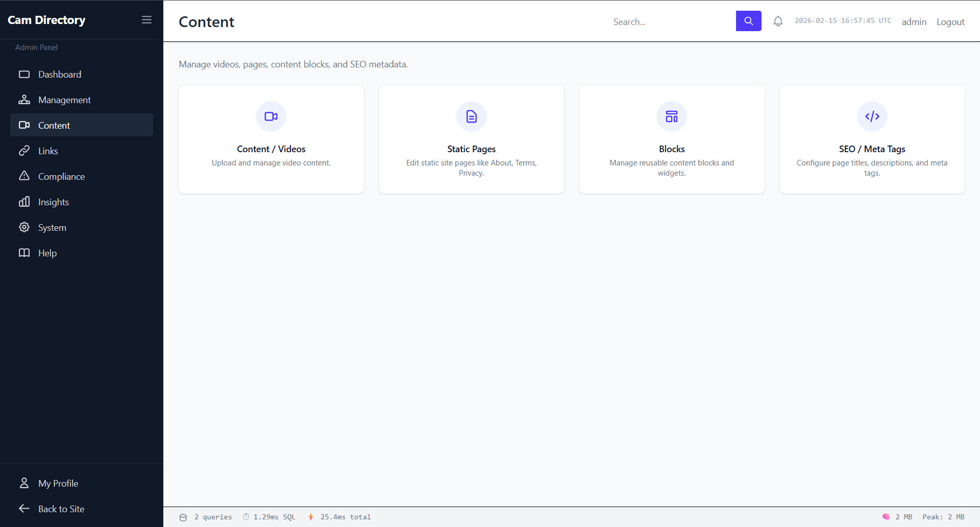Expand the Management sidebar section
980x527 pixels.
[64, 100]
